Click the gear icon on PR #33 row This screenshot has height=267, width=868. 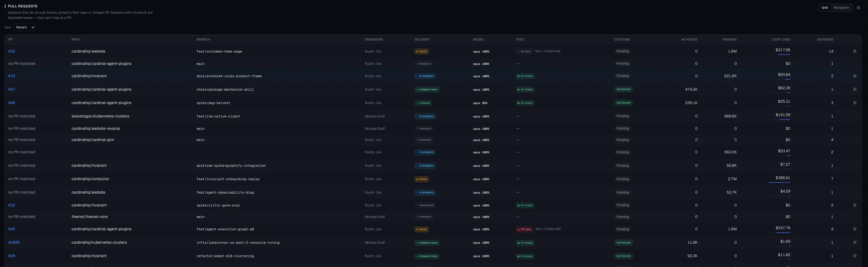pos(855,76)
